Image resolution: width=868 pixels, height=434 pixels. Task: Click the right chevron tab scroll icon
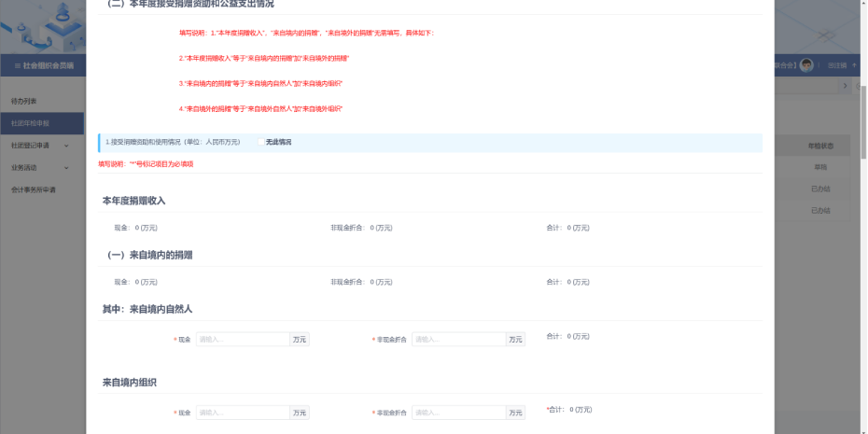846,86
